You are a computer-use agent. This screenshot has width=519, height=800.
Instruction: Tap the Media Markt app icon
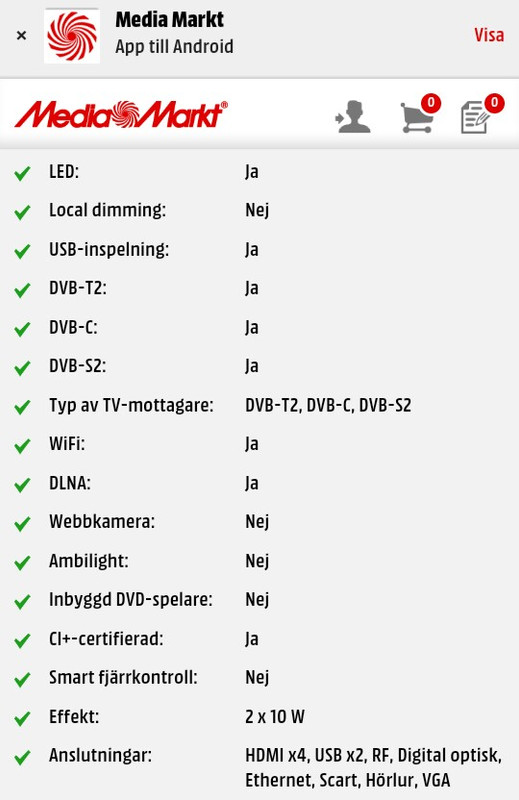click(x=72, y=36)
